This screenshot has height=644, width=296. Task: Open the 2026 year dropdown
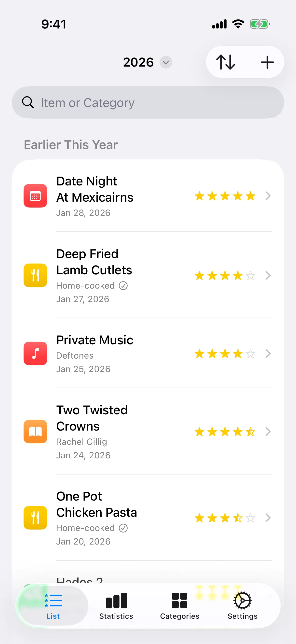[x=166, y=62]
